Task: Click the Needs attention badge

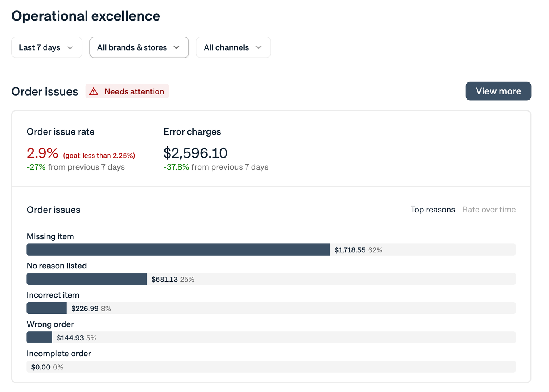Action: point(127,91)
